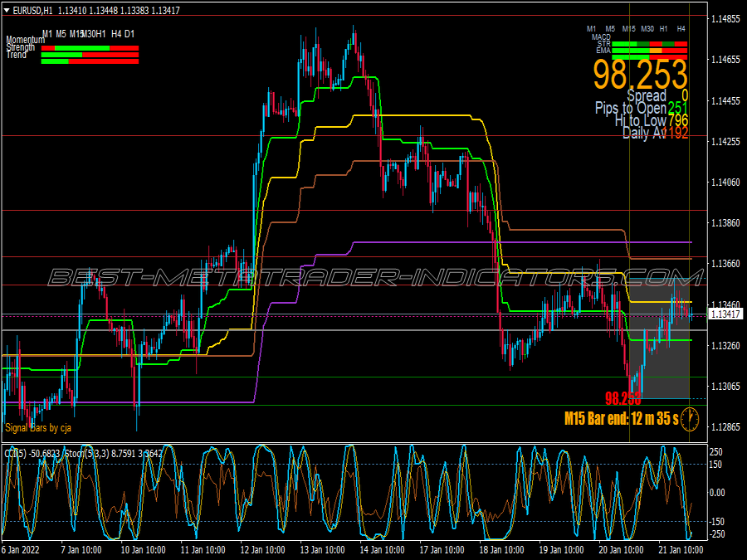
Task: Click the large orange 98.253 price readout
Action: click(x=640, y=73)
